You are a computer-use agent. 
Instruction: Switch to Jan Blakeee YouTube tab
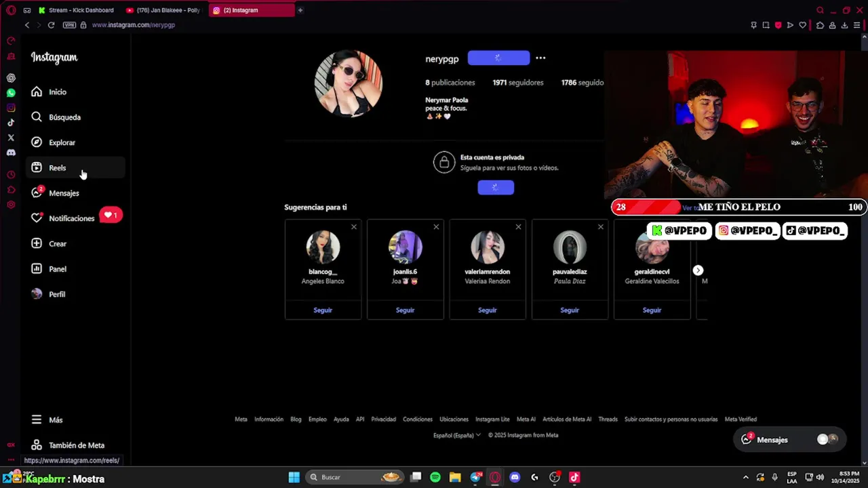[163, 10]
